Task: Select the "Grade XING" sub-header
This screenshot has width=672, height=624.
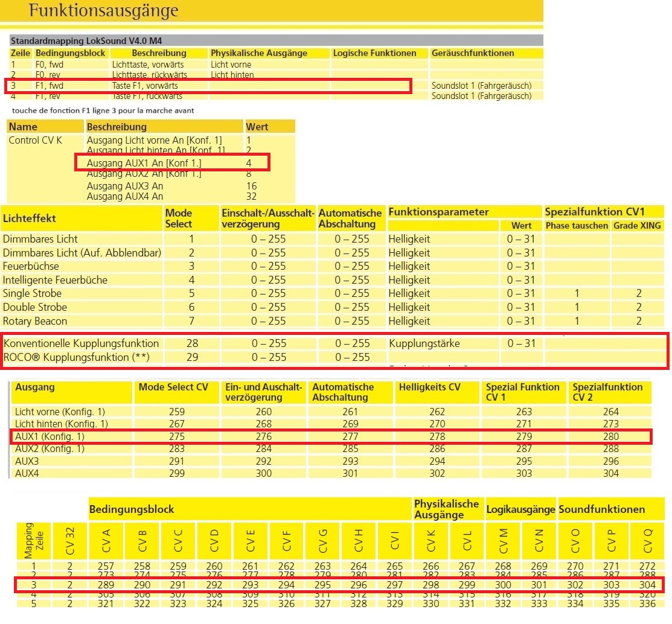Action: 637,226
